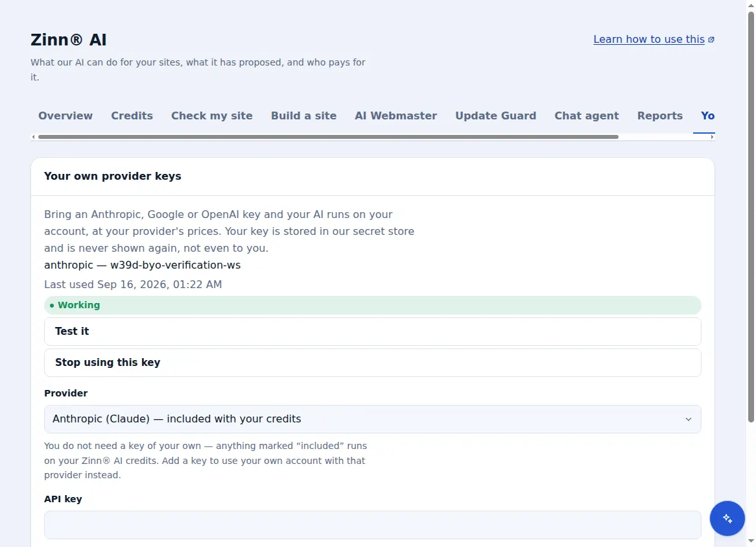This screenshot has width=756, height=547.
Task: Click the Provider field label
Action: click(x=66, y=393)
